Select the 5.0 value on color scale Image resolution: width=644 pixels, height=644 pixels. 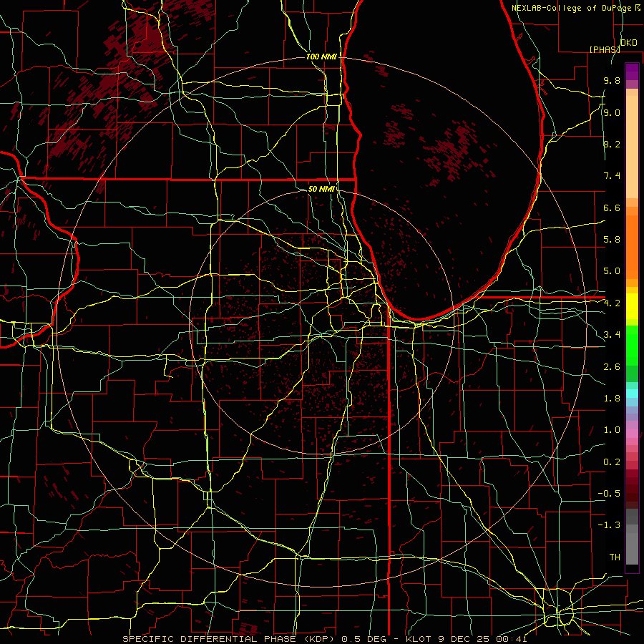(612, 271)
